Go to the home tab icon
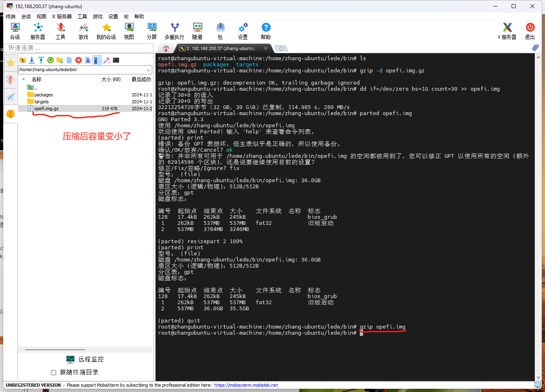545x392 pixels. (x=166, y=48)
